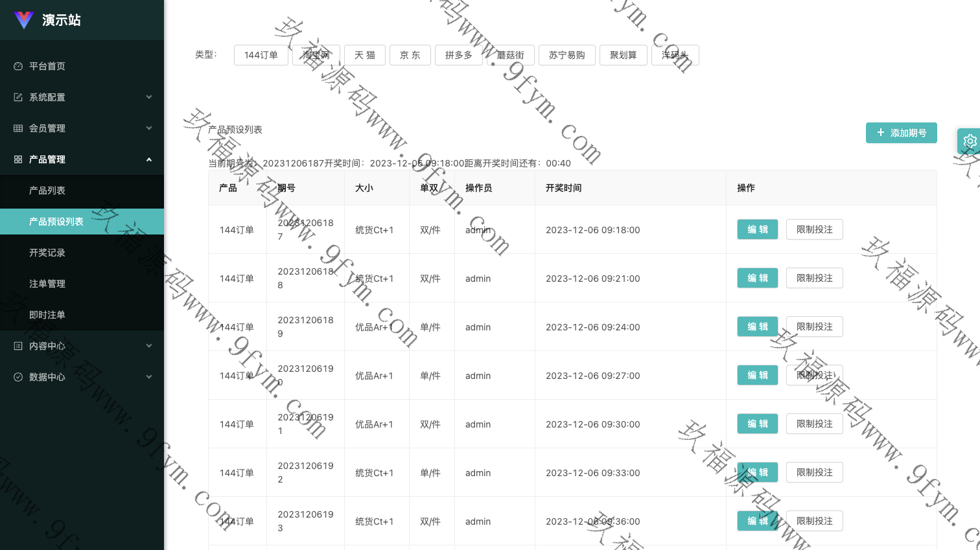Filter by 拼多多 type
The width and height of the screenshot is (980, 550).
tap(458, 55)
